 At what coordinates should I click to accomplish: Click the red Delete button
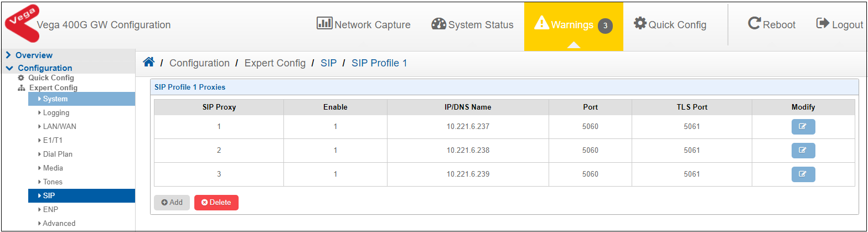coord(216,203)
